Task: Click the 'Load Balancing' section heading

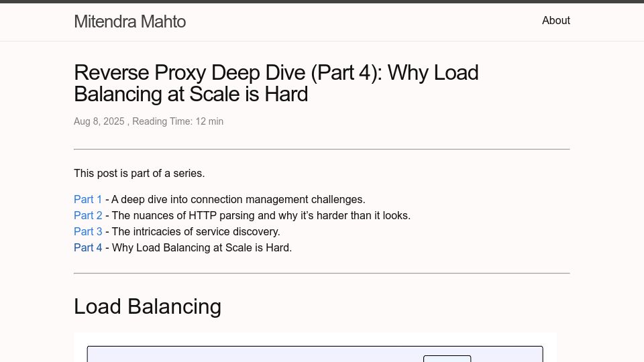Action: [x=148, y=306]
